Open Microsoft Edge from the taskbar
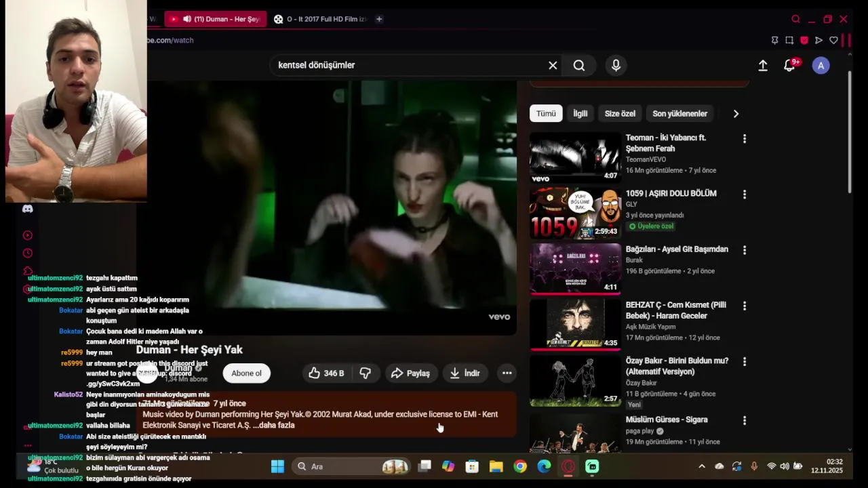 [544, 466]
